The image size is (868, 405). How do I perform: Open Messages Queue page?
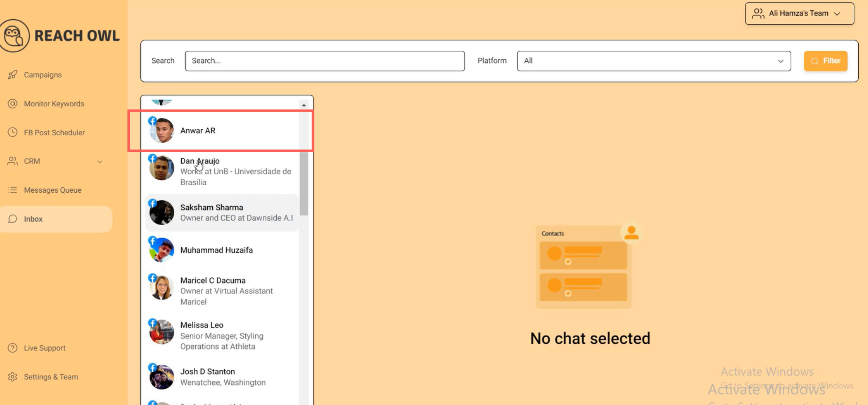pyautogui.click(x=53, y=190)
